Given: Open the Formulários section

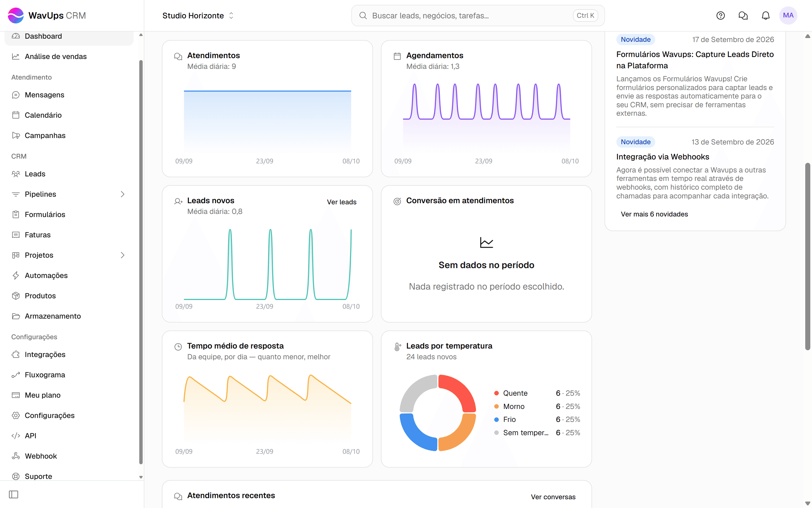Looking at the screenshot, I should tap(69, 214).
